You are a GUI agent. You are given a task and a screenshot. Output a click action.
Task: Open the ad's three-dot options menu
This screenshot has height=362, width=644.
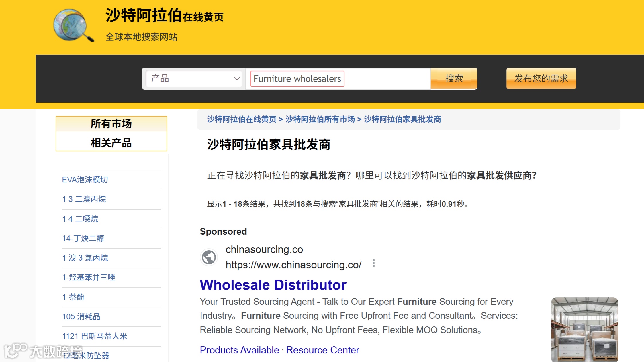(x=373, y=263)
